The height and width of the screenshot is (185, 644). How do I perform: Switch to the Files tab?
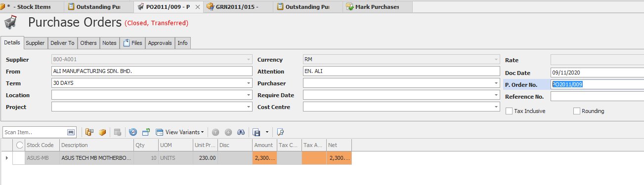[x=132, y=43]
